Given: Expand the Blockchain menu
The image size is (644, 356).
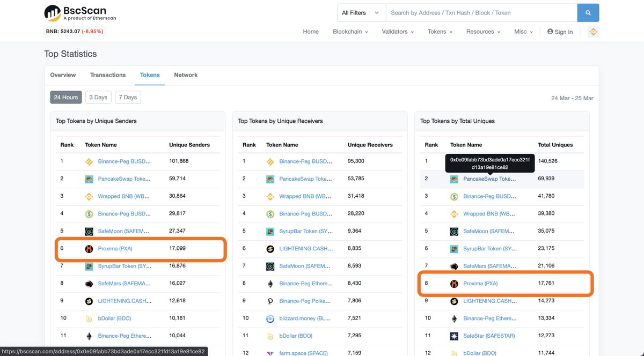Looking at the screenshot, I should click(350, 32).
